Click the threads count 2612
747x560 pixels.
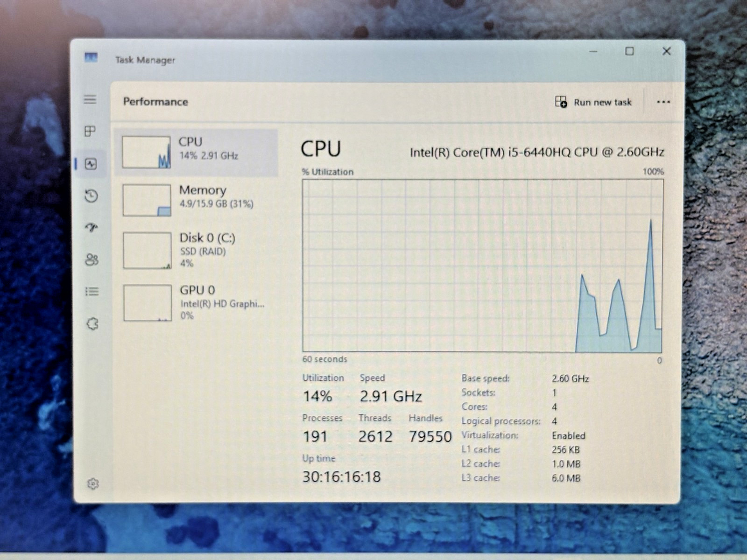[x=375, y=437]
